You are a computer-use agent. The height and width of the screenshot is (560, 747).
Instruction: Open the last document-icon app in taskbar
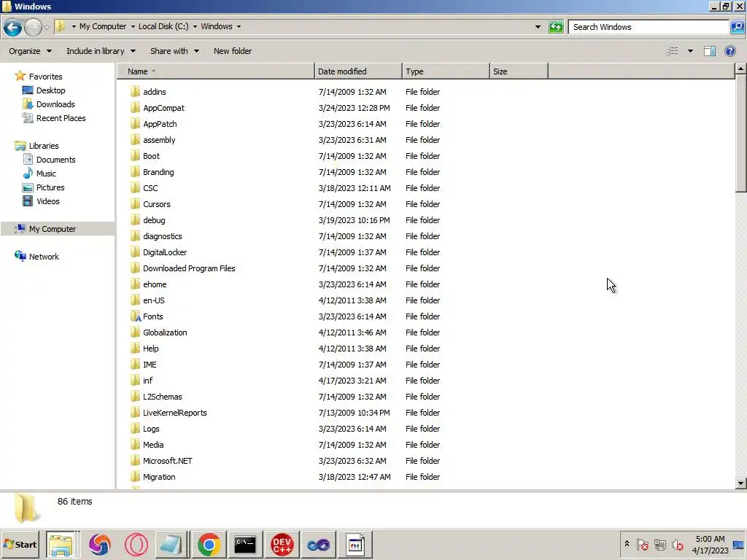pos(355,544)
